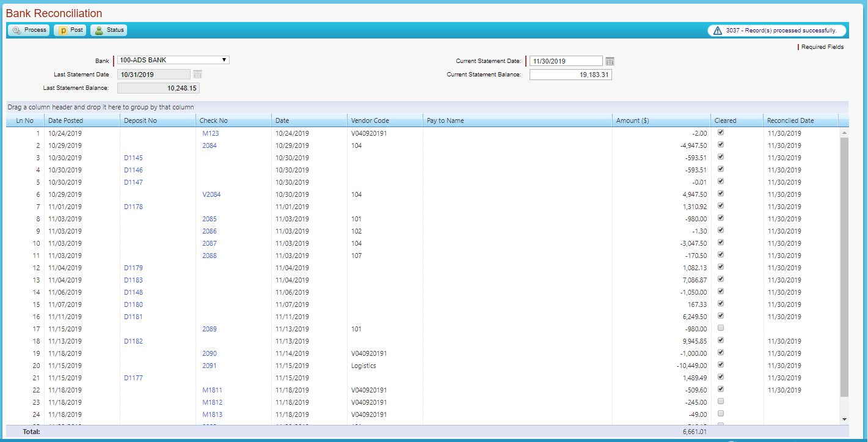Open the Status toolbar button
868x442 pixels.
109,30
